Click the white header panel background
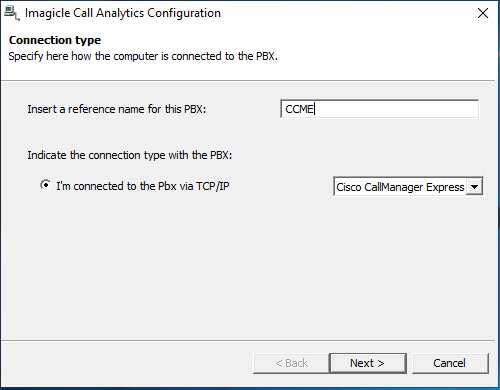The height and width of the screenshot is (390, 500). coord(383,50)
